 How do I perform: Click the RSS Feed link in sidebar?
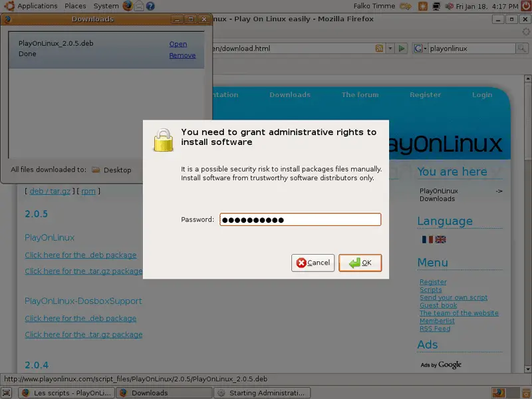click(435, 329)
